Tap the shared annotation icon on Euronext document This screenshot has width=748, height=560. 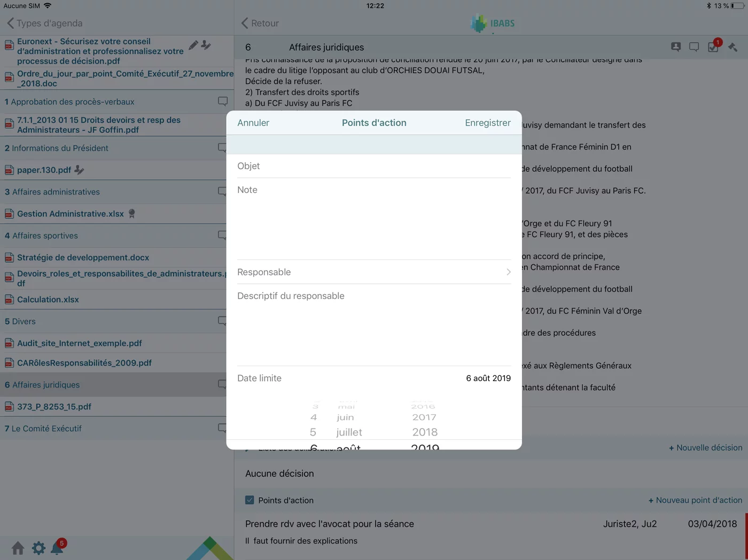(x=206, y=45)
